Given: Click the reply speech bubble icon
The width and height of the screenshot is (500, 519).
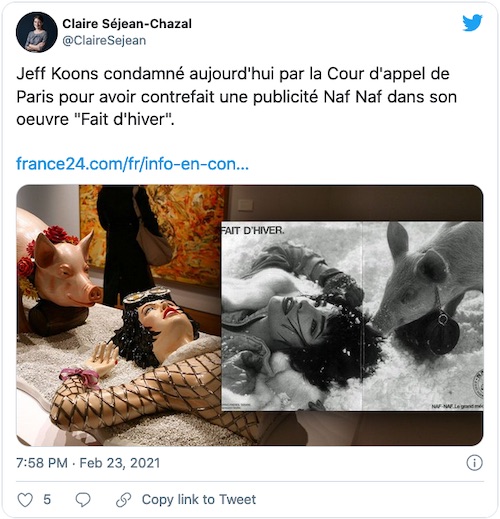Looking at the screenshot, I should (x=83, y=500).
